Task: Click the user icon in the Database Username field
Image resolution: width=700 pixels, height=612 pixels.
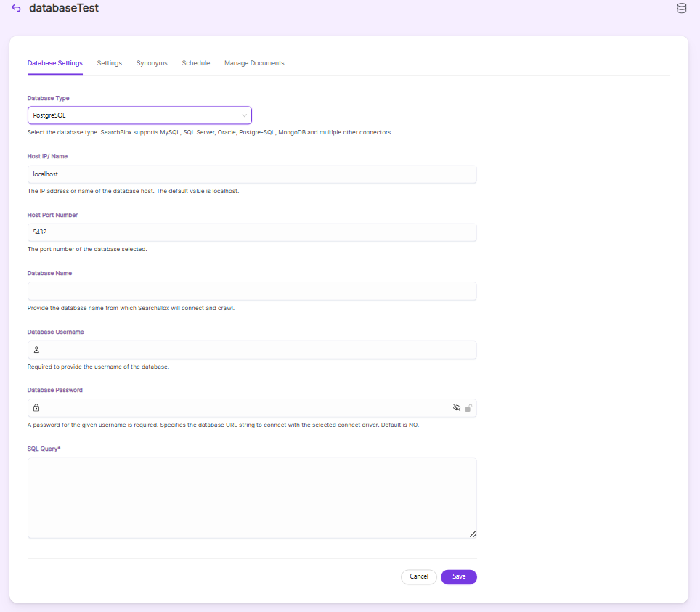Action: pos(36,349)
